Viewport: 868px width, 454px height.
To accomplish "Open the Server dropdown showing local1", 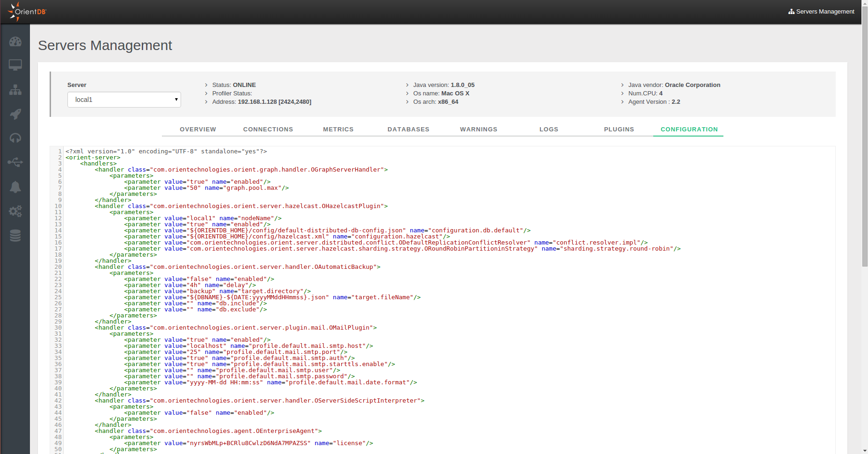I will (x=124, y=100).
